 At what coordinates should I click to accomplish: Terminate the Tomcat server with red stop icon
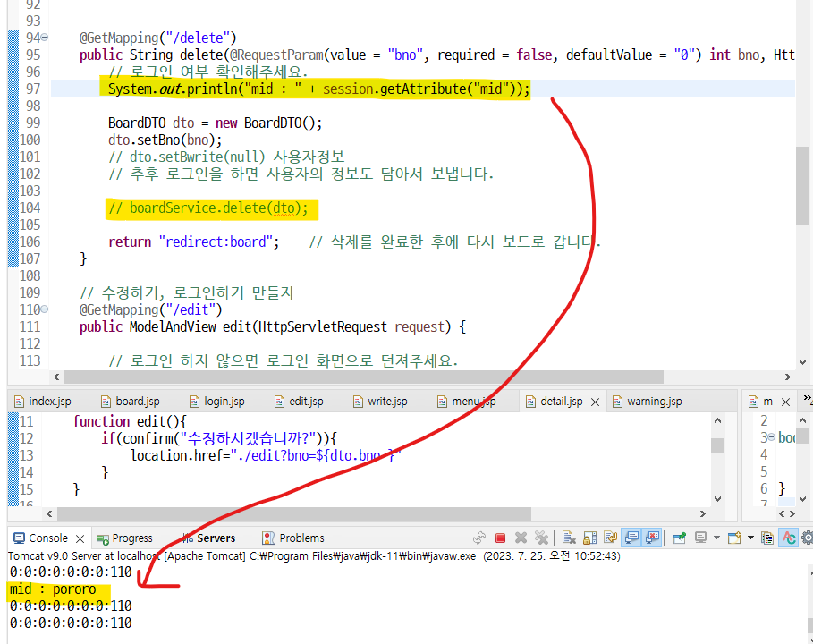(500, 538)
